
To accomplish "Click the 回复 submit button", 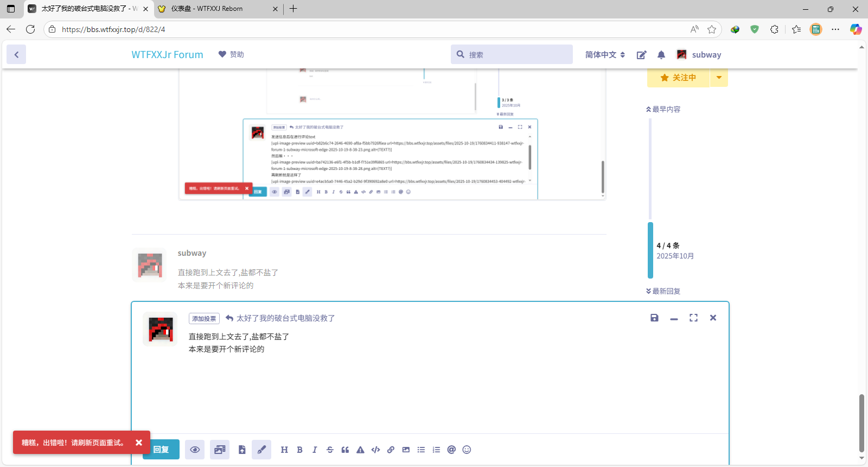I will (x=161, y=450).
